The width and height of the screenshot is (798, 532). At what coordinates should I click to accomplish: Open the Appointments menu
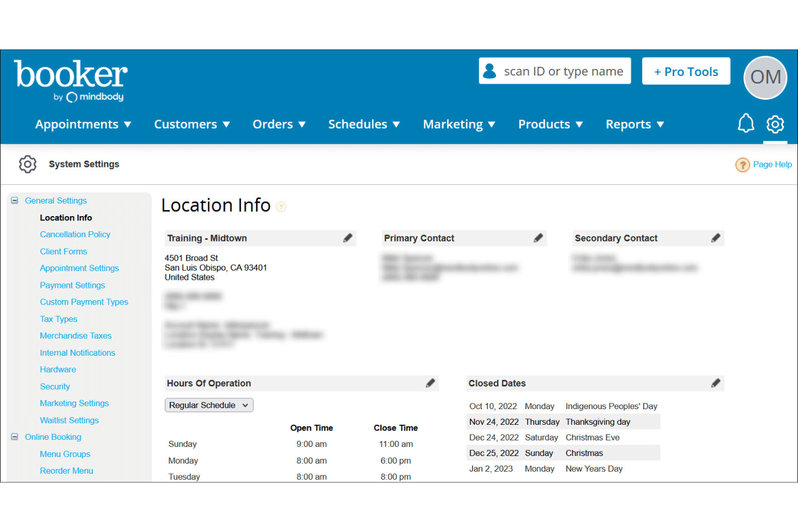point(84,125)
